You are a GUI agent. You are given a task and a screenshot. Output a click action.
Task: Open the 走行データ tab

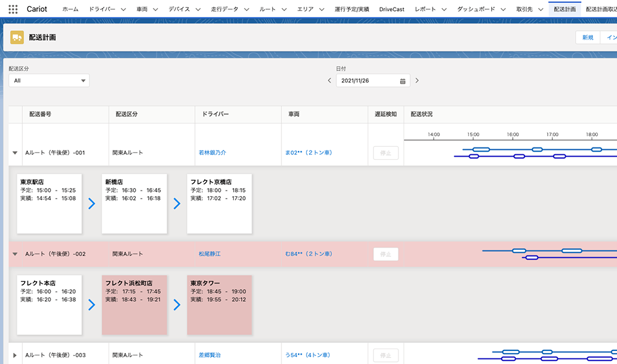(225, 9)
